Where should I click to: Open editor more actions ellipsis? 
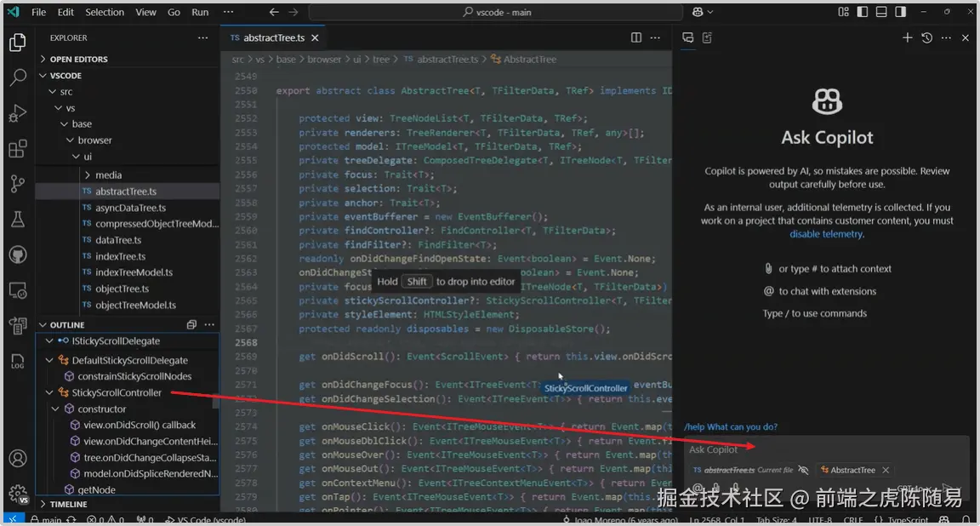pyautogui.click(x=655, y=37)
